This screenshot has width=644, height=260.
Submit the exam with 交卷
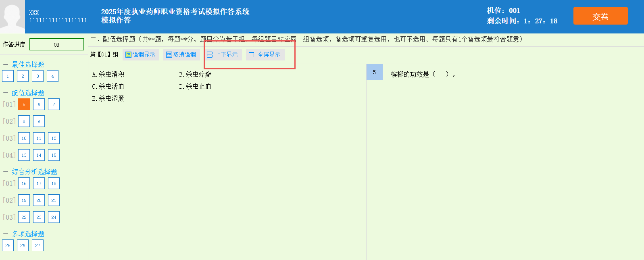600,16
